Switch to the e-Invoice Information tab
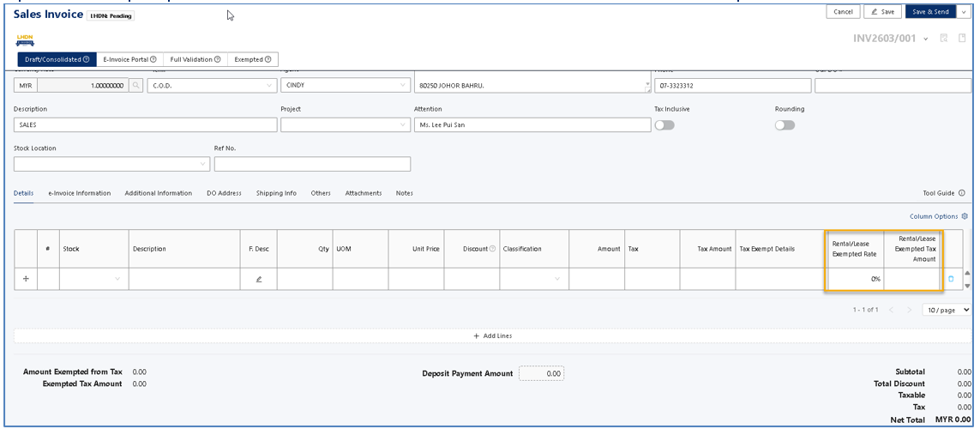 (80, 193)
